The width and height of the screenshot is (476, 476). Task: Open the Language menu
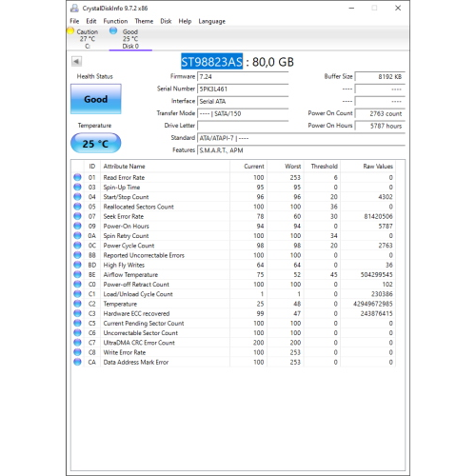pos(212,21)
